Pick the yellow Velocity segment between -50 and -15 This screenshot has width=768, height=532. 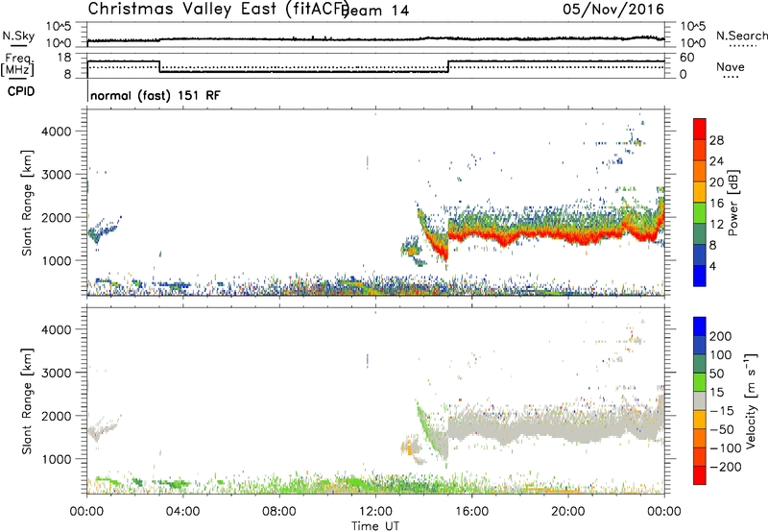[x=700, y=420]
